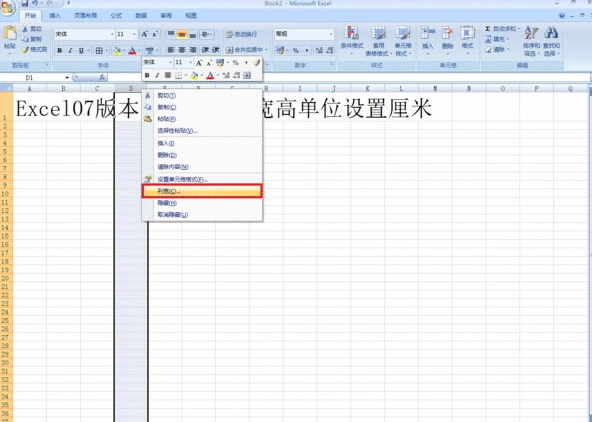Open the ribbon Format (格式) cells button
Viewport: 592px width, 422px height.
(x=467, y=40)
